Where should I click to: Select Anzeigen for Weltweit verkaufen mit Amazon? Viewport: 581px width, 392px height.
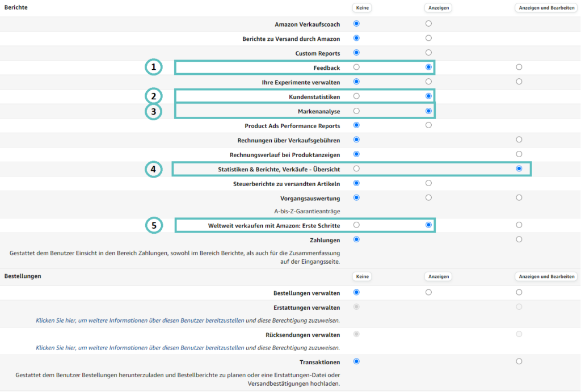point(428,225)
